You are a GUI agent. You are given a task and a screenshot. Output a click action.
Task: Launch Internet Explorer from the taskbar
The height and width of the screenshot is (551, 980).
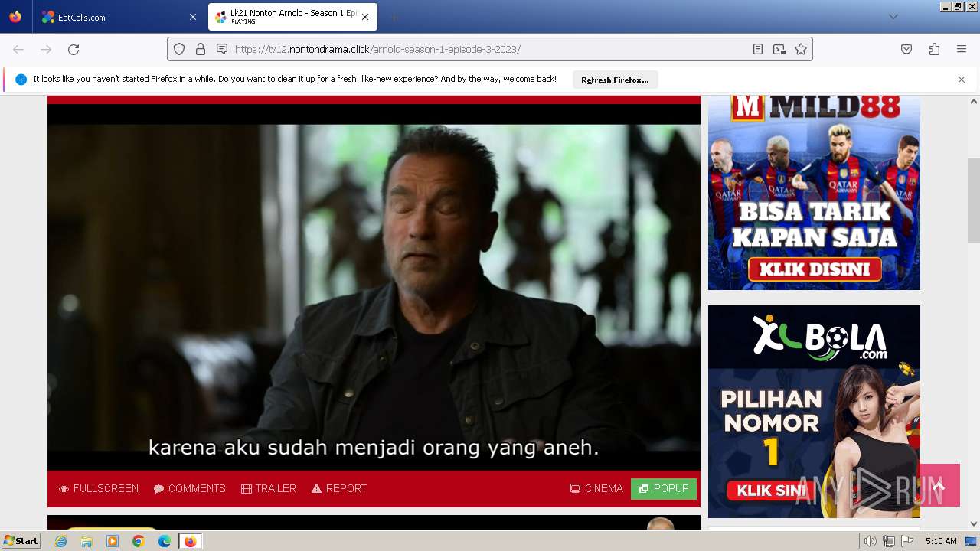point(61,541)
